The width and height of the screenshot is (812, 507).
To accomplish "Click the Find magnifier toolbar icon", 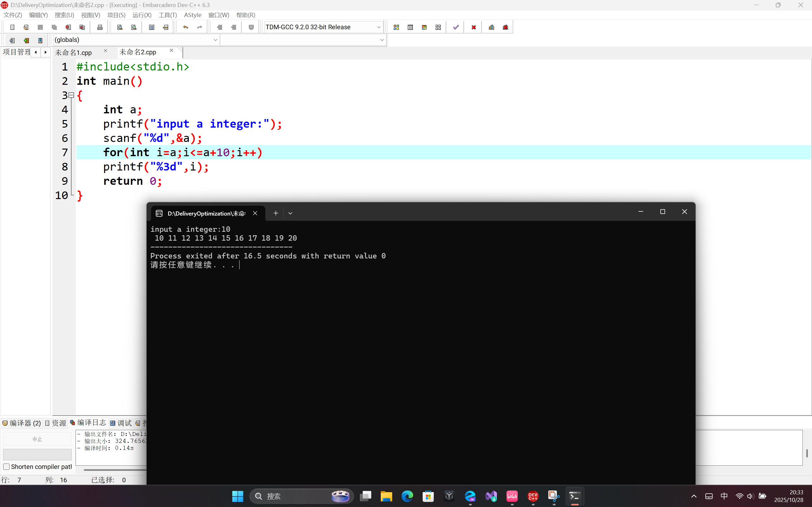I will click(x=120, y=27).
